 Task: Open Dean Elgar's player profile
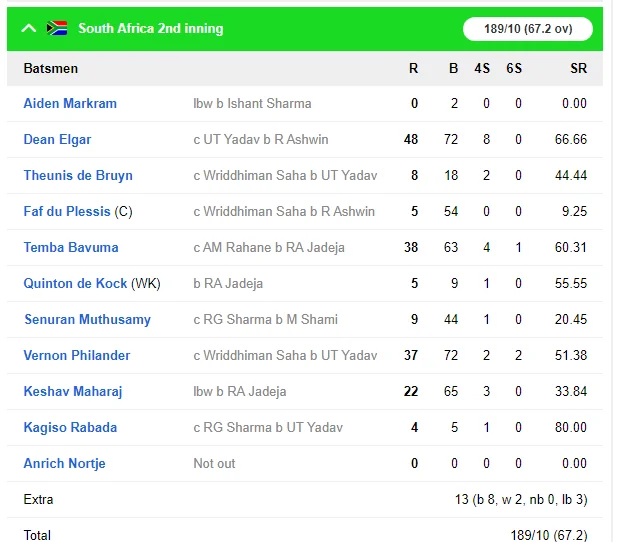[57, 139]
